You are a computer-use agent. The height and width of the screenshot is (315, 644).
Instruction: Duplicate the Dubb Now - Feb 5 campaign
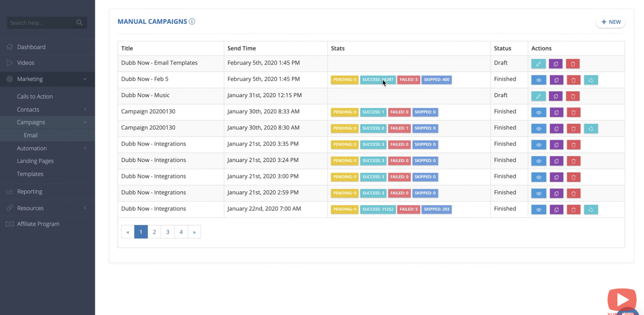pos(556,80)
